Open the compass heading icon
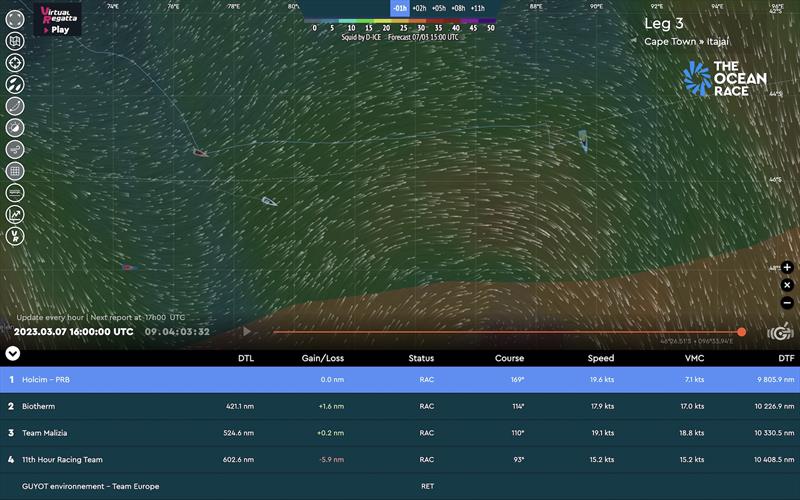Screen dimensions: 800x500 (x=15, y=128)
